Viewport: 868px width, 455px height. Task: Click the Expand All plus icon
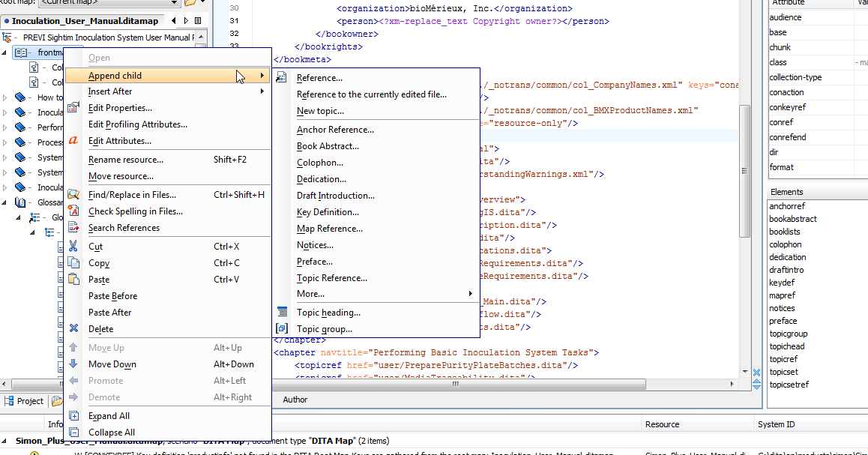pyautogui.click(x=73, y=416)
